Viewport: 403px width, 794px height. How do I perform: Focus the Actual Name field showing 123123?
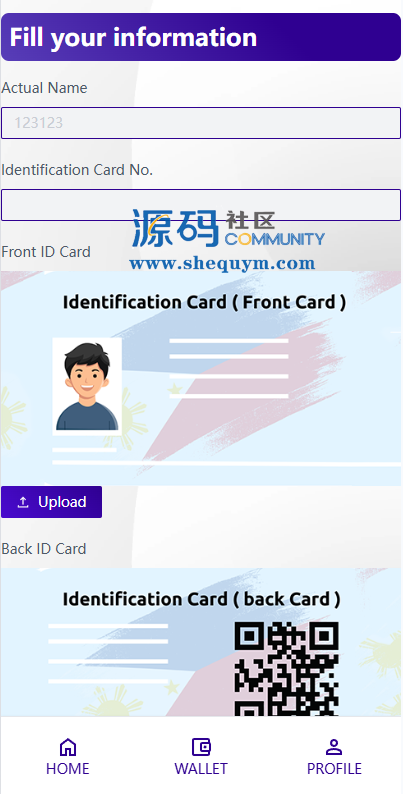pyautogui.click(x=201, y=123)
